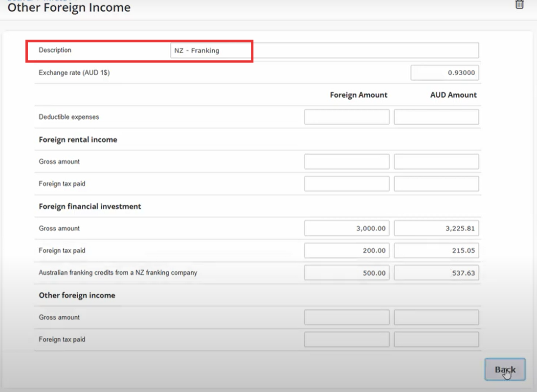
Task: Edit the Description field containing NZ - Franking
Action: click(324, 50)
